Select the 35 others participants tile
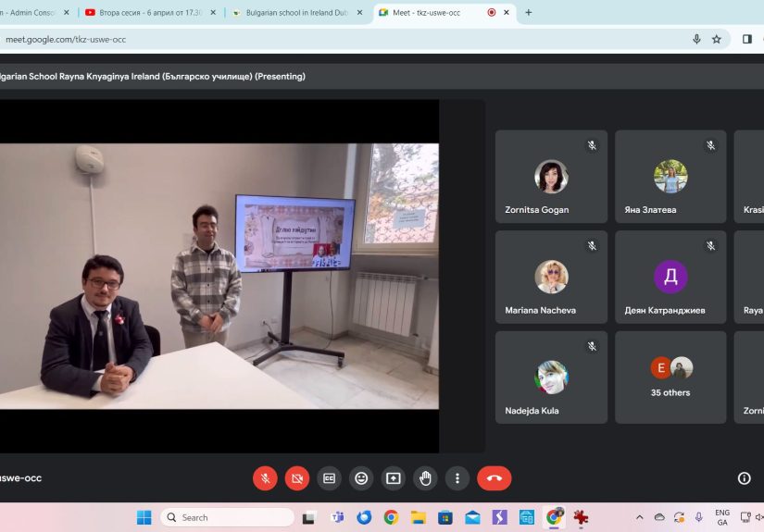The width and height of the screenshot is (764, 532). pyautogui.click(x=671, y=377)
